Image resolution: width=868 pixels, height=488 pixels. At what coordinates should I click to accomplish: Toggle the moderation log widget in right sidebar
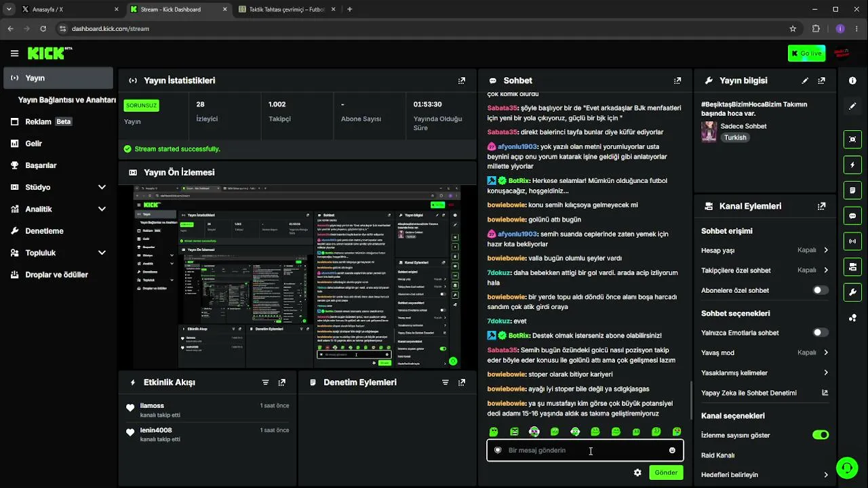tap(852, 190)
